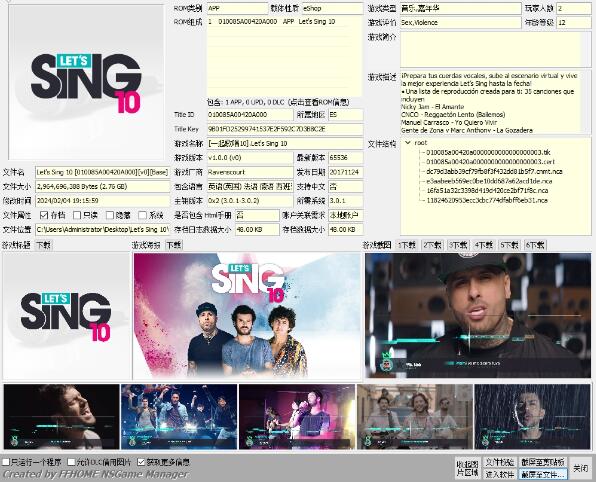Click the large Let's Sing 10 icon at top
The width and height of the screenshot is (596, 482).
86,82
